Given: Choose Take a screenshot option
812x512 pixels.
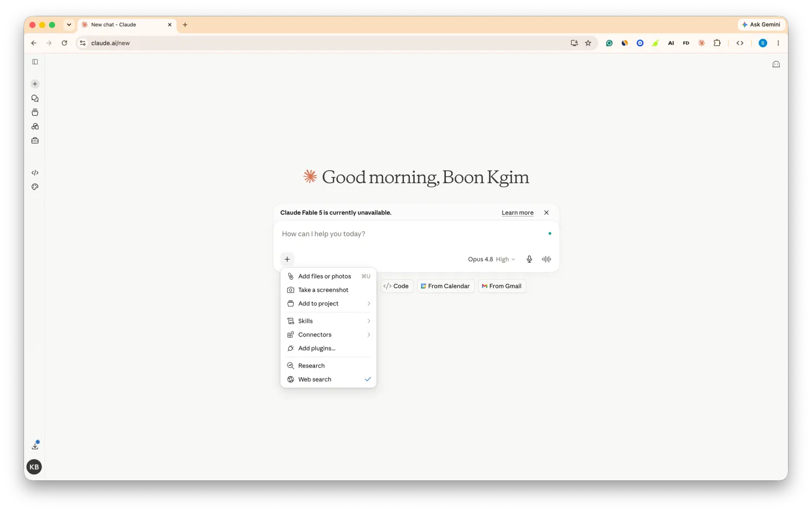Looking at the screenshot, I should pos(329,290).
